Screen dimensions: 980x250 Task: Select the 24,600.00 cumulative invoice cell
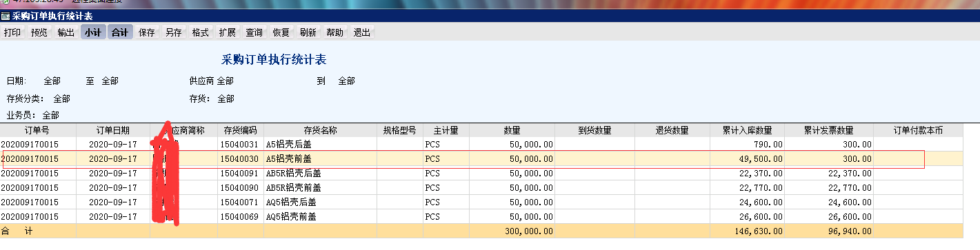(829, 202)
